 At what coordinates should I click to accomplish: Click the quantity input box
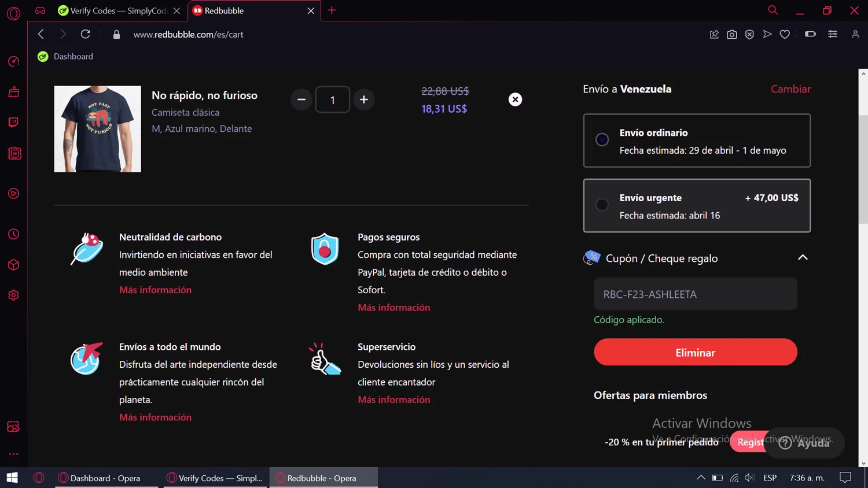(333, 99)
